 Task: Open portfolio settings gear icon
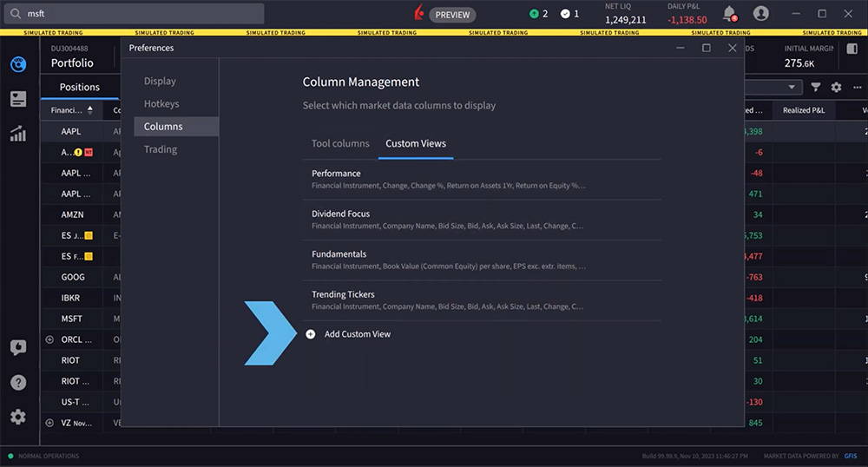(837, 87)
